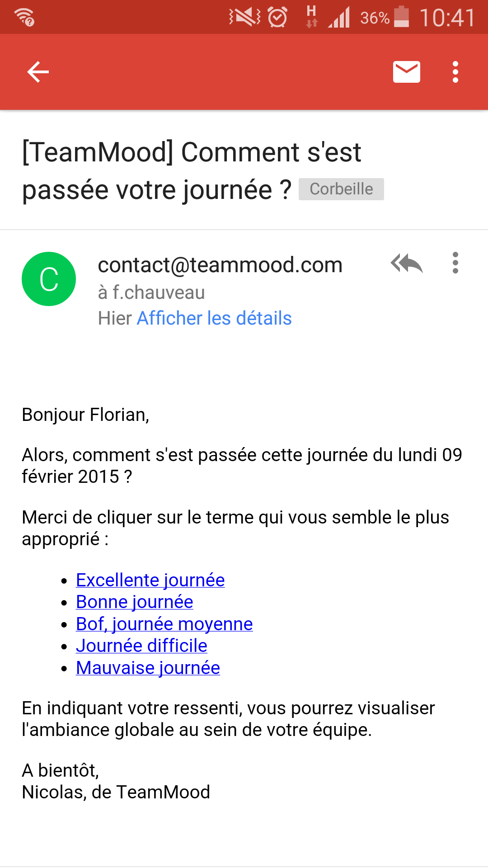Open the top toolbar overflow menu
Viewport: 488px width, 868px height.
click(x=455, y=72)
